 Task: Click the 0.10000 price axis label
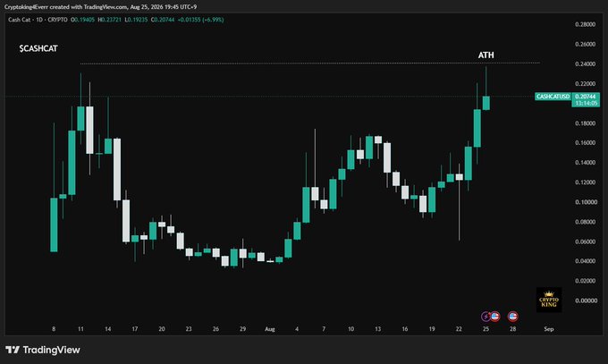(x=585, y=202)
